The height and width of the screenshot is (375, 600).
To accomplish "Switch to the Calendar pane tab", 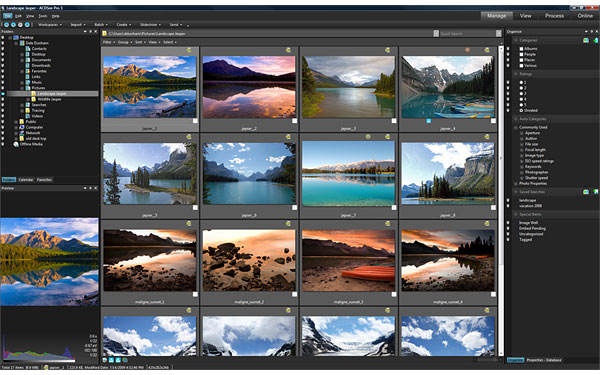I will click(x=26, y=179).
